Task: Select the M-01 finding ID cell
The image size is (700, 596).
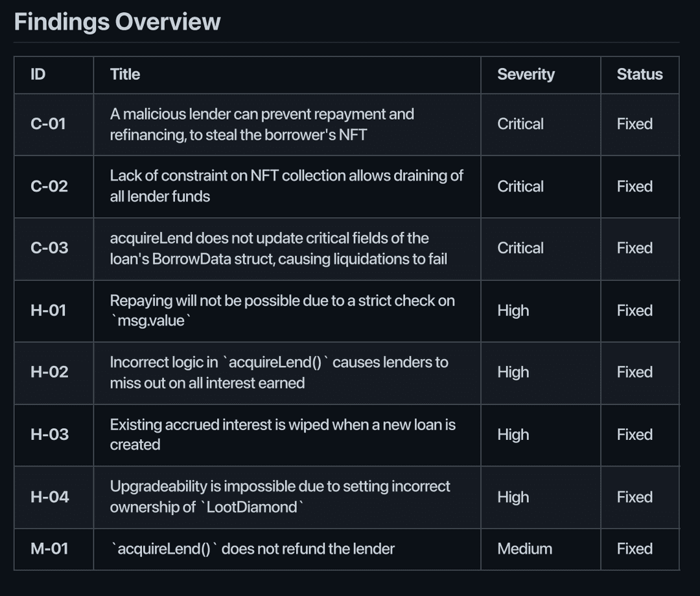Action: (x=49, y=549)
